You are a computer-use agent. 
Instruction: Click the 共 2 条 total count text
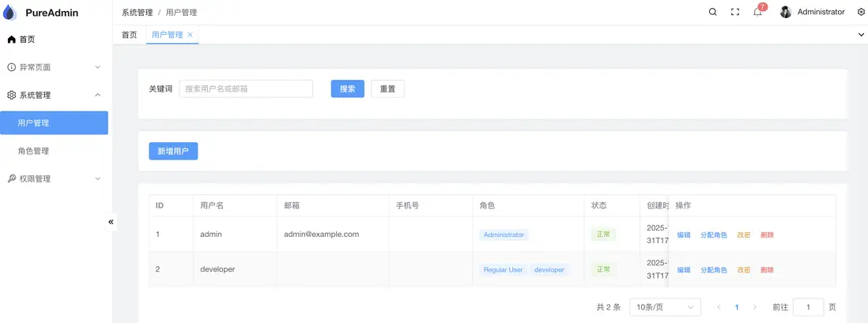tap(609, 307)
